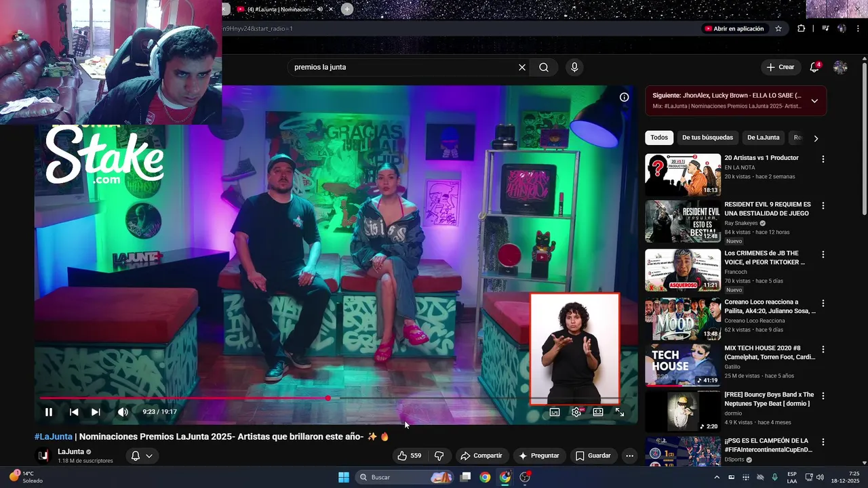Image resolution: width=868 pixels, height=488 pixels.
Task: Clear the search box text
Action: (x=522, y=67)
